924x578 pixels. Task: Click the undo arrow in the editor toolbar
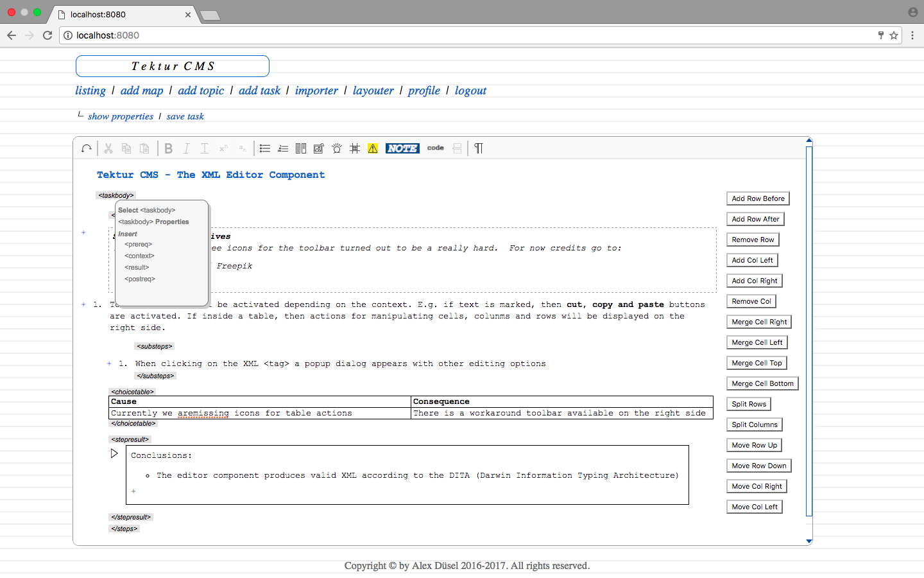point(87,149)
